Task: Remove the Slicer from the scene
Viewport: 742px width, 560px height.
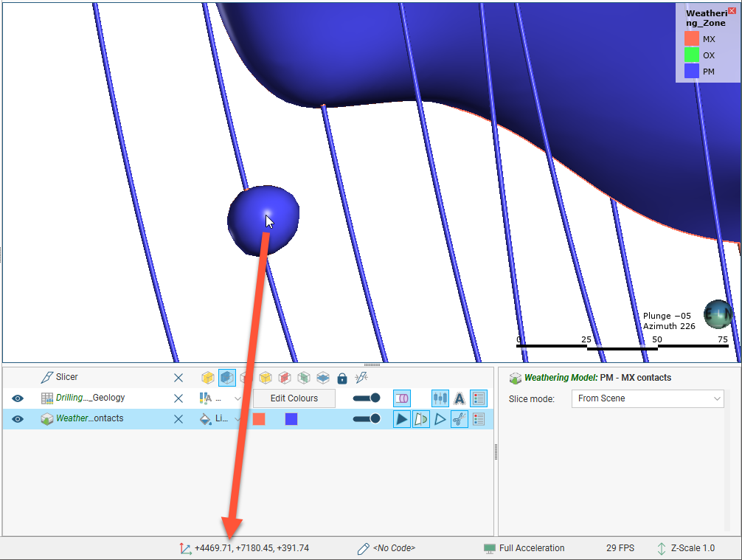Action: pos(178,378)
